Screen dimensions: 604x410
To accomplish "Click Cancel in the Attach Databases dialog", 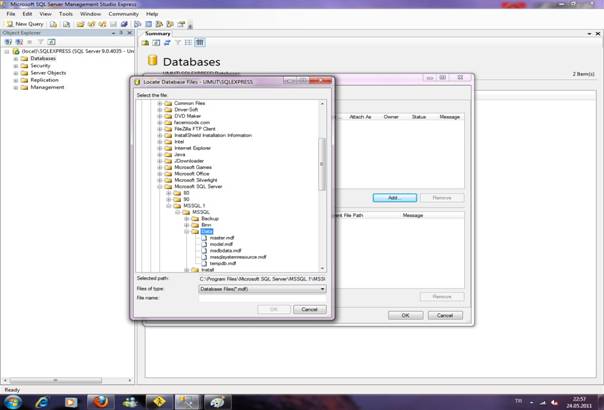I will coord(445,315).
